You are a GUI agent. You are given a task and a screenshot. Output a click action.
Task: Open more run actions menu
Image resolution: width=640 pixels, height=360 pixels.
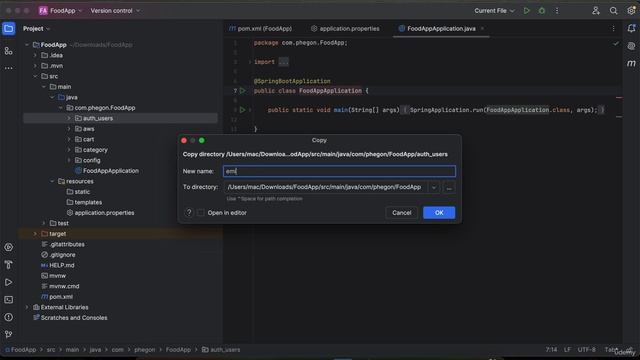[x=557, y=11]
